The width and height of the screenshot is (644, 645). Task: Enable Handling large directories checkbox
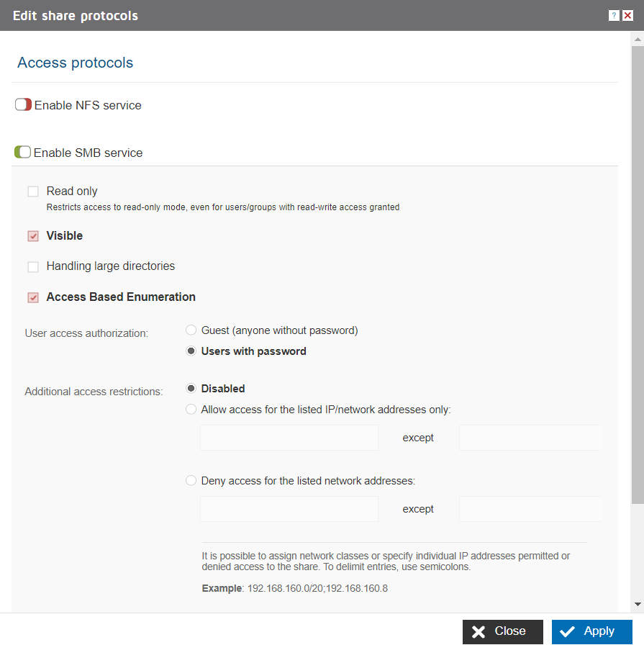[x=33, y=266]
